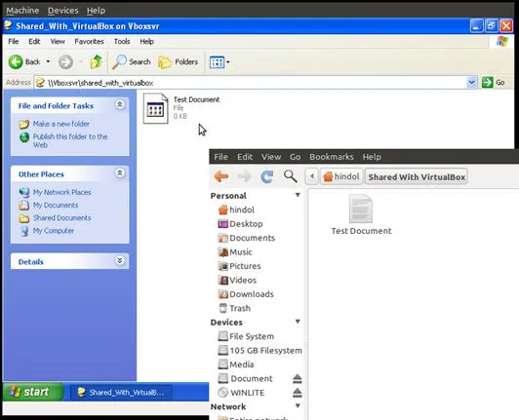Click Make a new folder link
Screen dimensions: 519x420
[x=61, y=124]
